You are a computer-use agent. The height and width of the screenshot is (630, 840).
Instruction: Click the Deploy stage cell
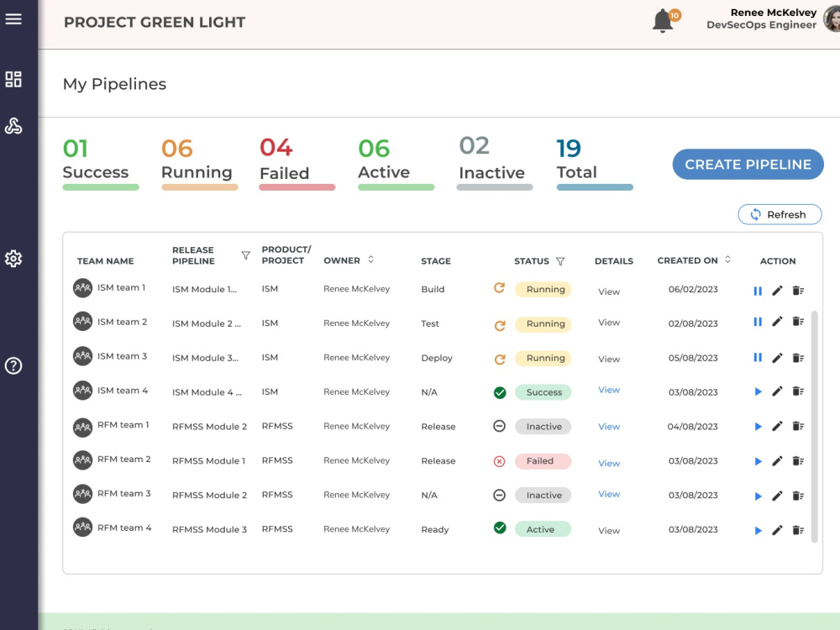coord(437,358)
